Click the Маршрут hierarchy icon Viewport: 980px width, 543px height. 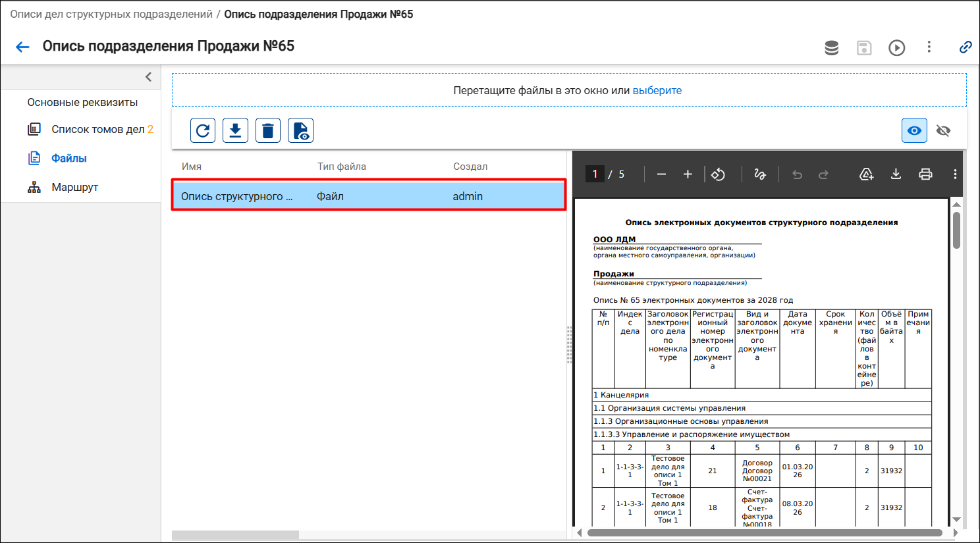tap(34, 187)
